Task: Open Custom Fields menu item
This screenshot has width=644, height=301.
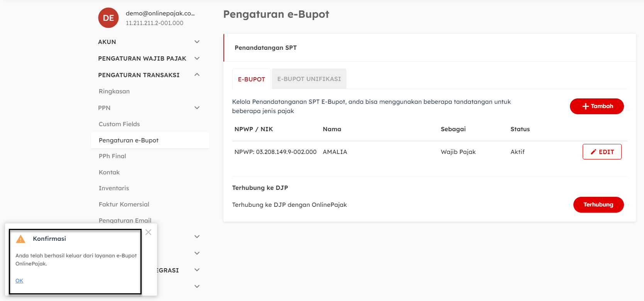Action: (x=119, y=124)
